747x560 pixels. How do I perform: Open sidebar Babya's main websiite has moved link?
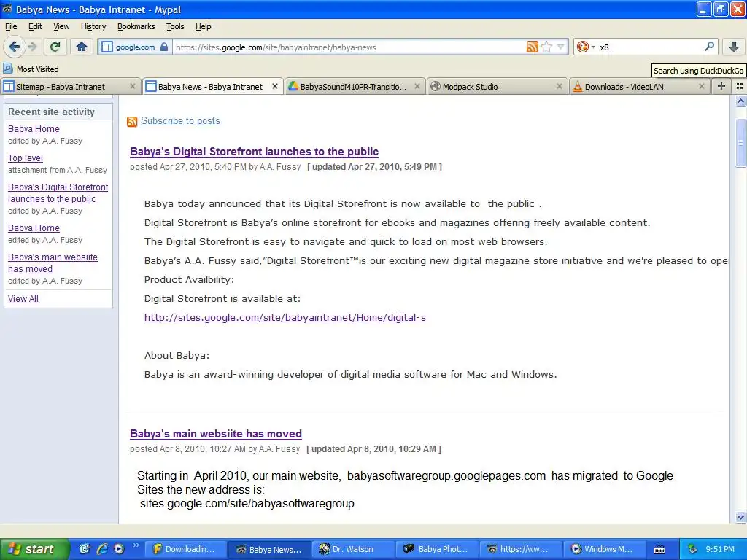coord(53,262)
